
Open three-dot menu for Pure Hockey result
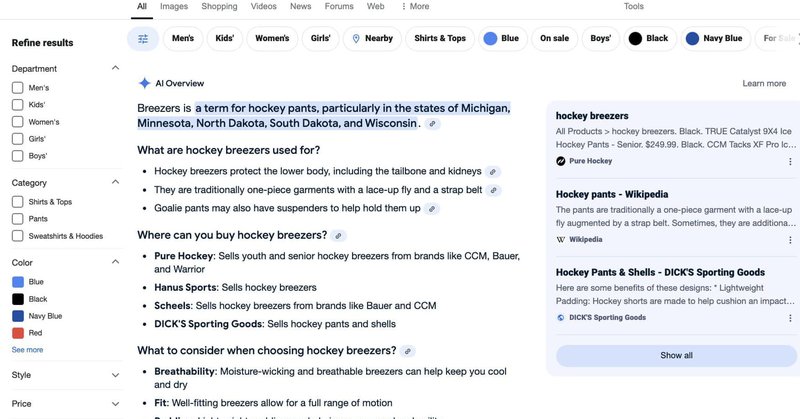coord(790,161)
